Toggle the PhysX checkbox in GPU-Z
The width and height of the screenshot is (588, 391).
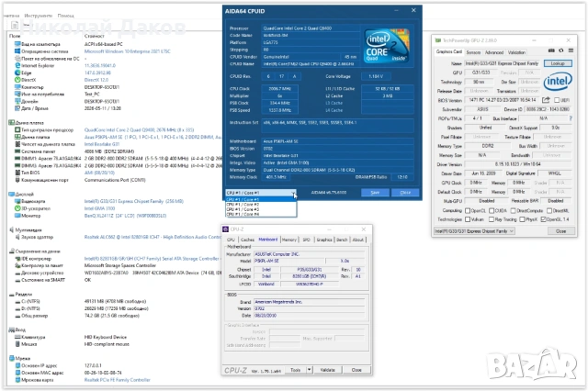click(522, 219)
